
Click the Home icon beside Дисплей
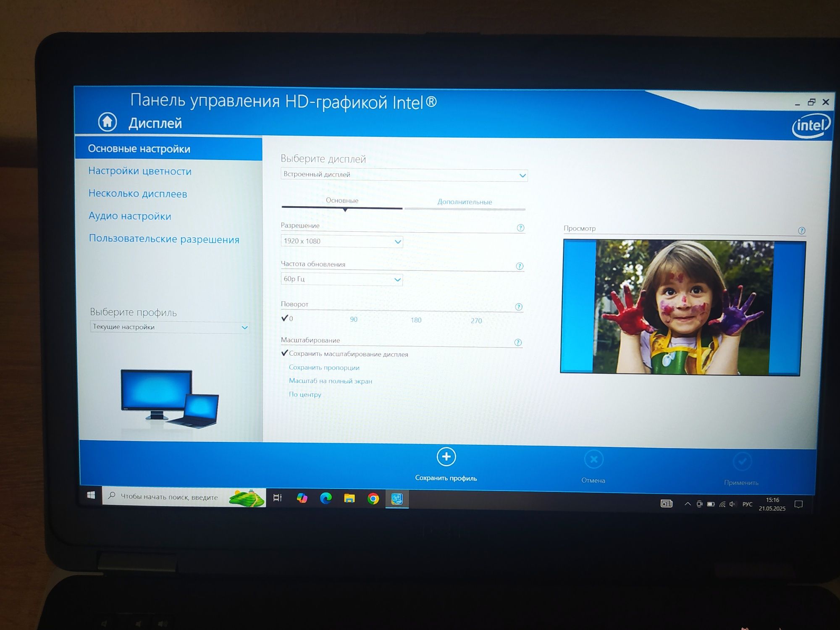pos(108,122)
